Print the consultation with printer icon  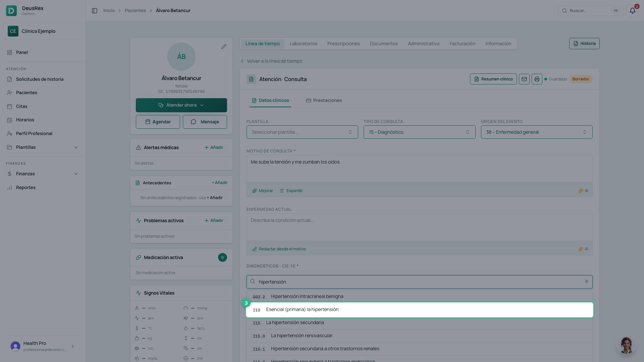point(537,79)
